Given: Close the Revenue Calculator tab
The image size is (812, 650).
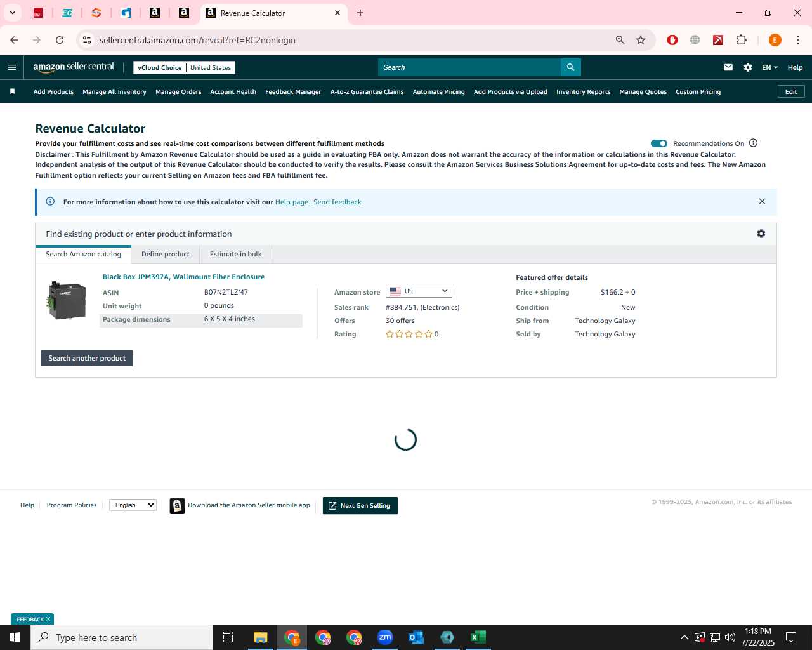Looking at the screenshot, I should (337, 13).
